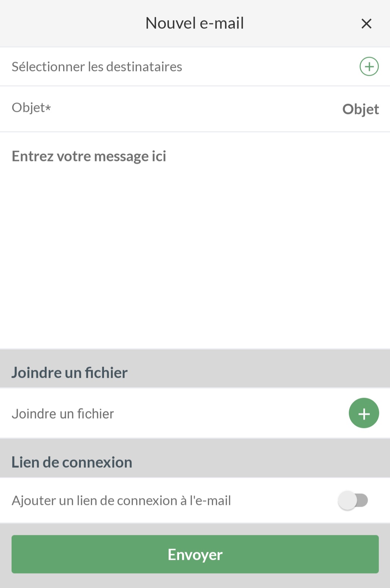Send the e-mail with the green button

[195, 554]
